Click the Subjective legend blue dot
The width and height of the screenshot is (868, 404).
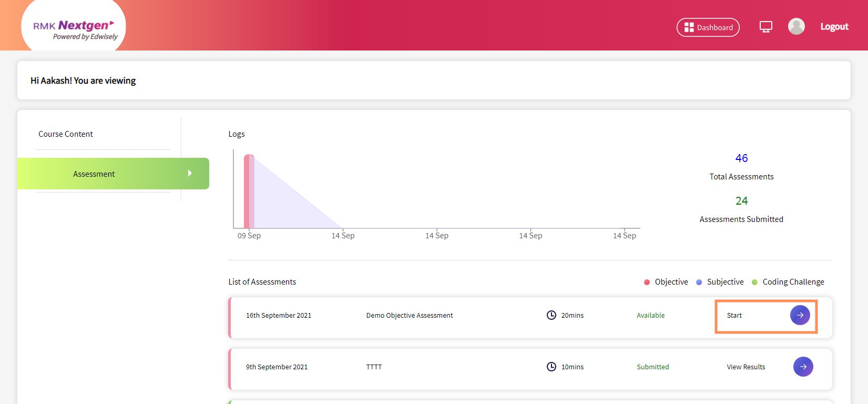click(x=699, y=282)
